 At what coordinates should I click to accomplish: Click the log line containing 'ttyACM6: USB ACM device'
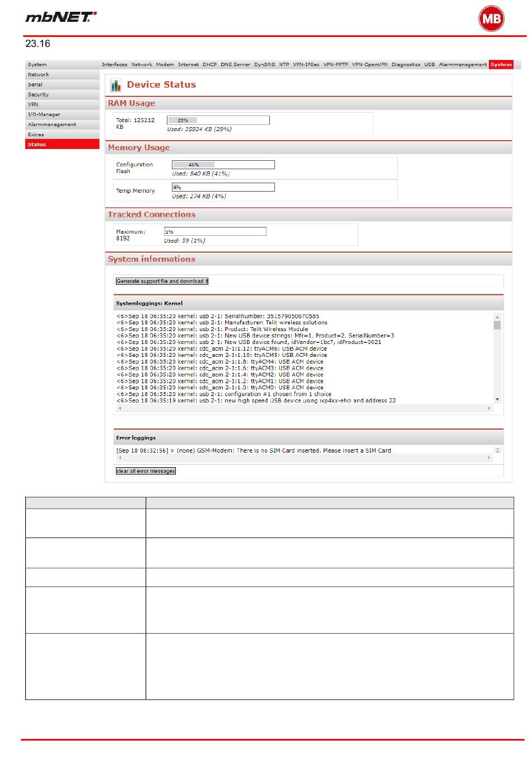click(222, 349)
